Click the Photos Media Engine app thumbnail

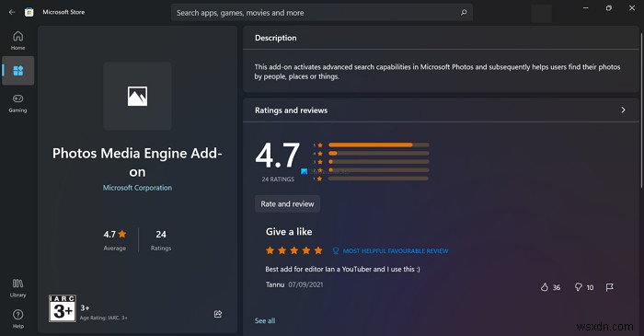coord(137,96)
